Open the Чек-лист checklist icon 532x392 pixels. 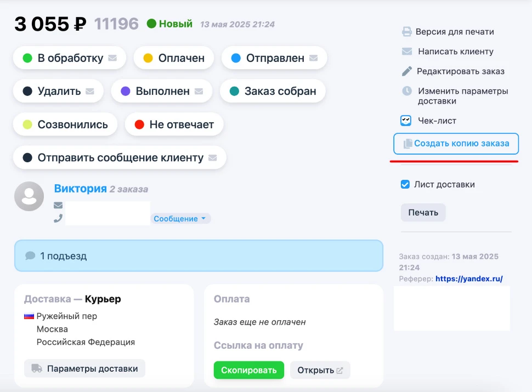click(406, 120)
